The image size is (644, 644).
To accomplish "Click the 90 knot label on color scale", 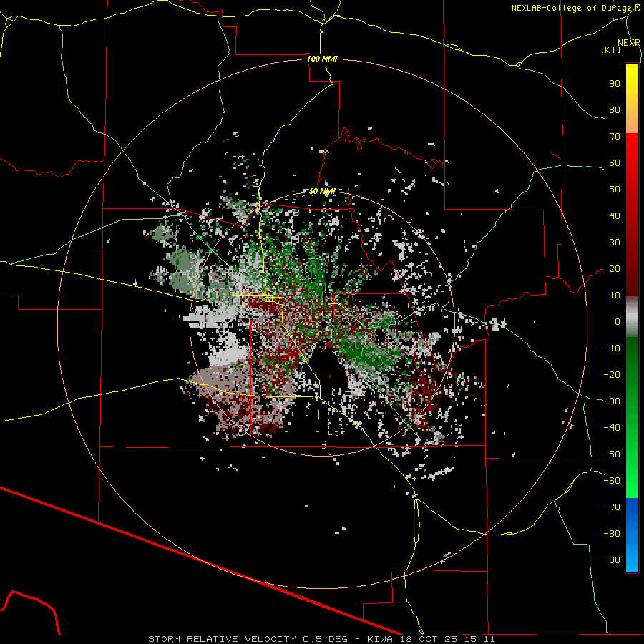I will (x=615, y=84).
